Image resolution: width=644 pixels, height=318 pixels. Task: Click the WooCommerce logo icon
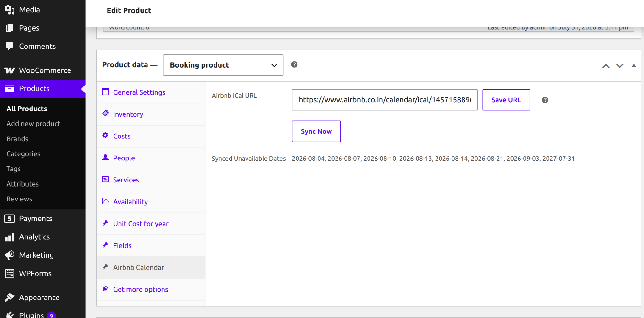(9, 70)
